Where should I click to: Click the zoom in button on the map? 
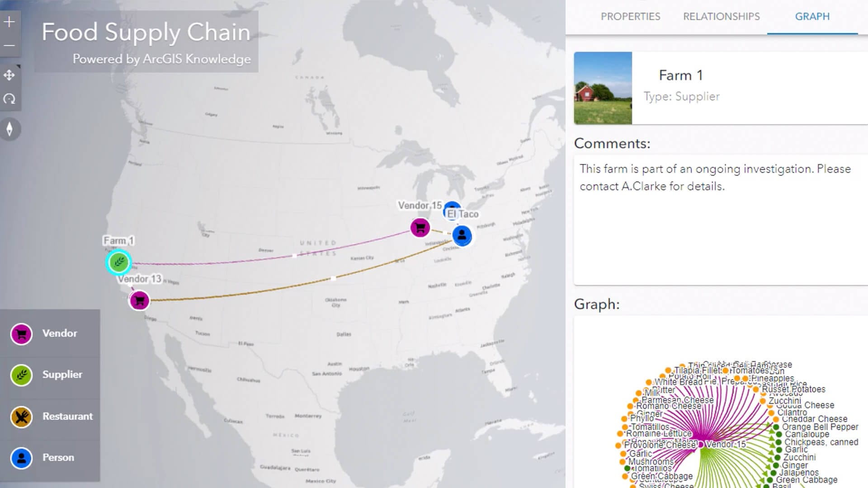point(9,21)
